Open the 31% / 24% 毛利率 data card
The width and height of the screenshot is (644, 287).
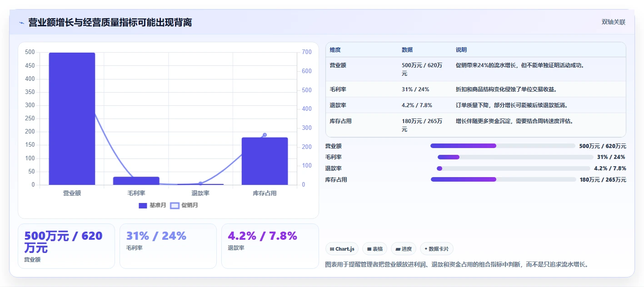coord(168,246)
